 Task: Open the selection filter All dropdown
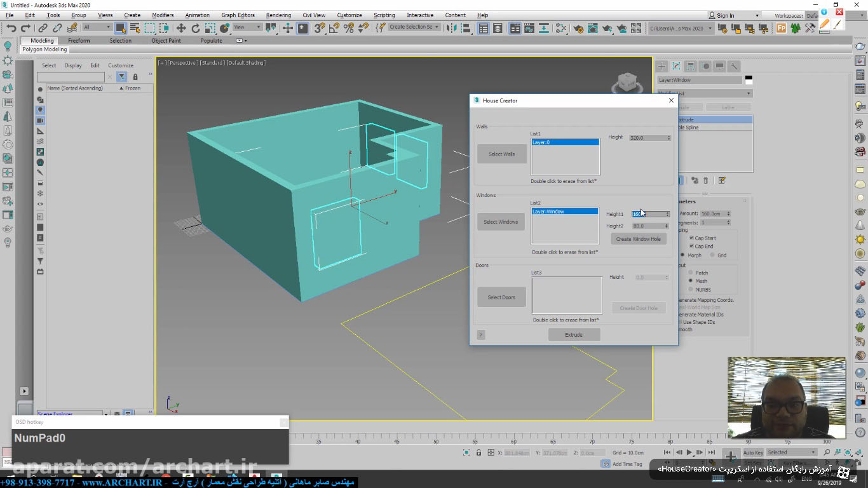(x=97, y=27)
